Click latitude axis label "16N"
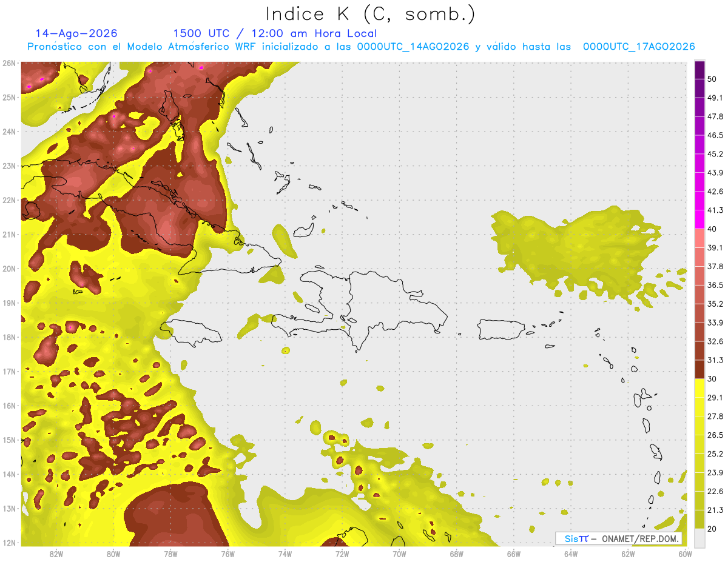 tap(9, 406)
